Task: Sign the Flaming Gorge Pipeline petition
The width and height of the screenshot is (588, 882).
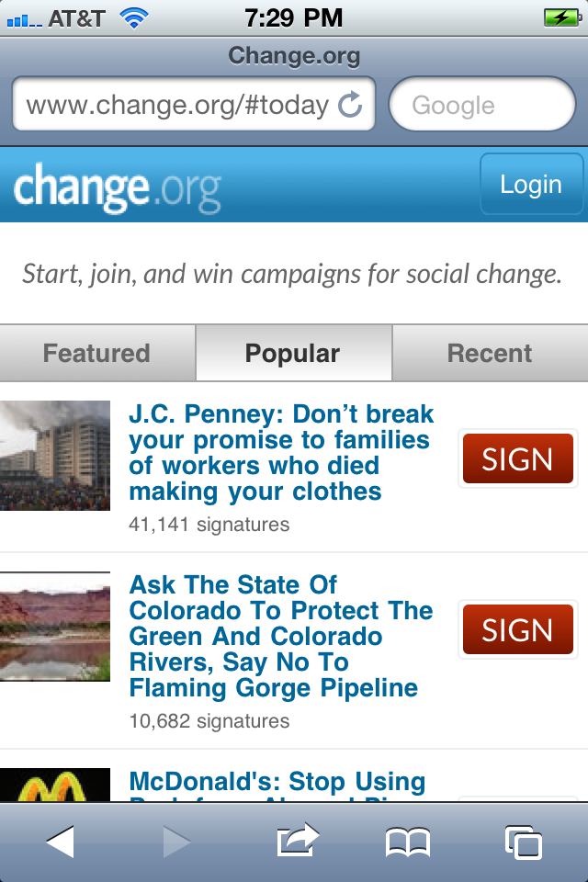Action: point(517,630)
